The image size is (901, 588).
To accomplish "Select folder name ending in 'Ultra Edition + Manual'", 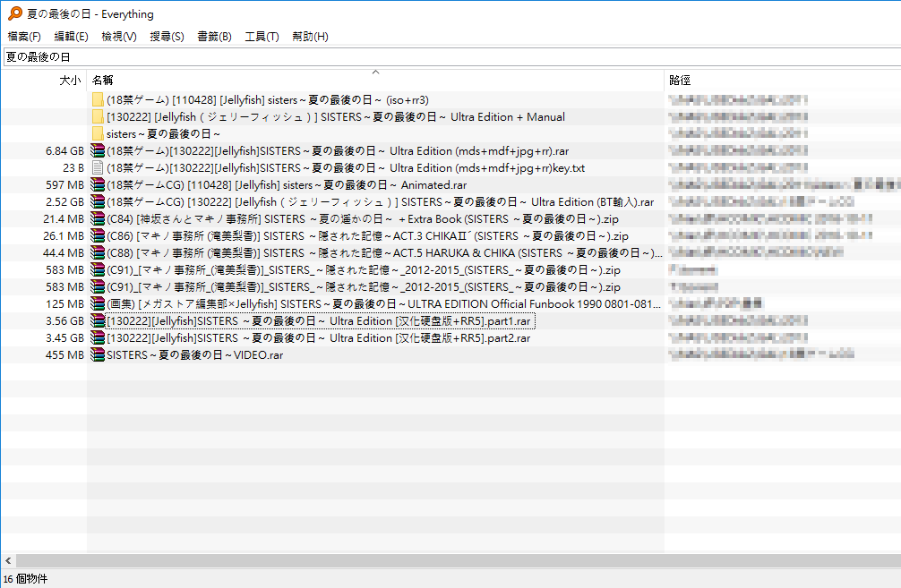I will coord(336,117).
